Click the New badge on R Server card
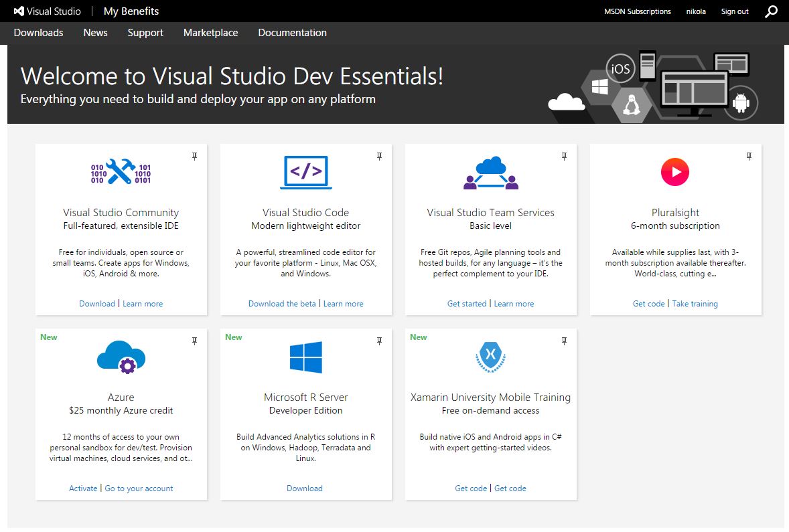789x532 pixels. (x=234, y=337)
